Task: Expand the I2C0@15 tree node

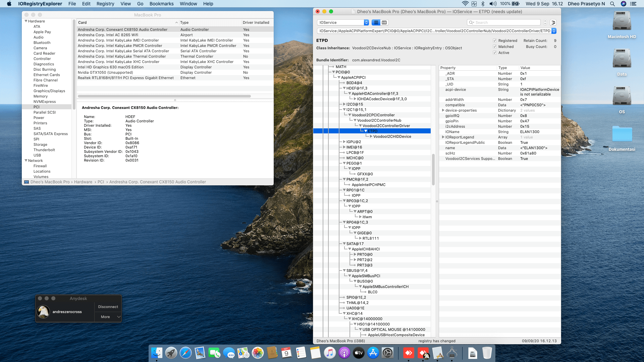Action: pyautogui.click(x=344, y=104)
